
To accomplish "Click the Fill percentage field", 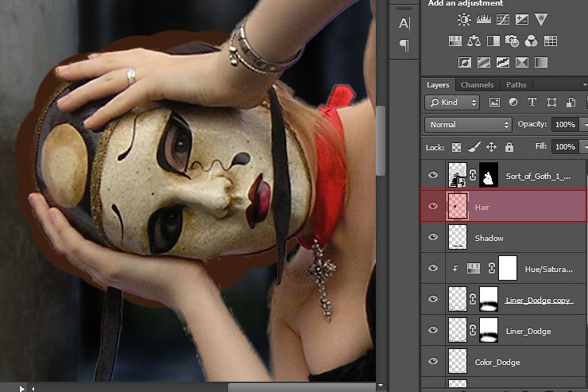I will click(x=564, y=147).
